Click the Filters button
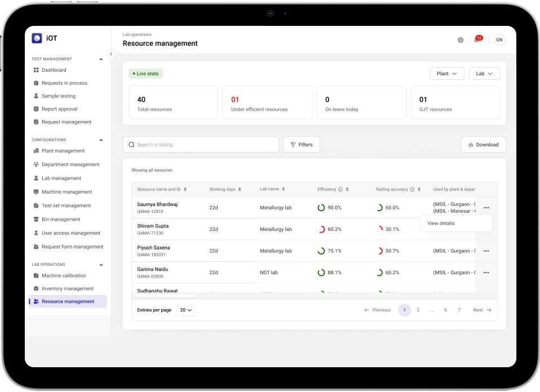The width and height of the screenshot is (540, 392). pos(302,145)
